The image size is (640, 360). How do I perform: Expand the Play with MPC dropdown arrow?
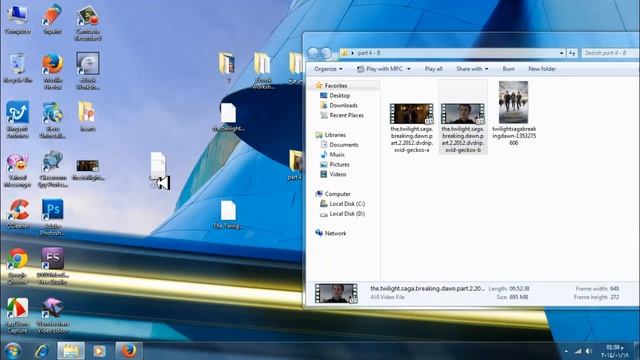409,69
